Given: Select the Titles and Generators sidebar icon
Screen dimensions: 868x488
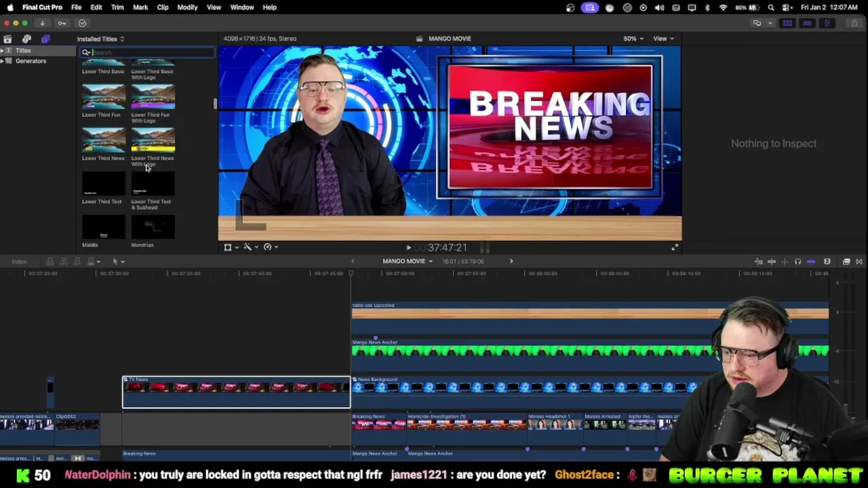Looking at the screenshot, I should pyautogui.click(x=45, y=39).
